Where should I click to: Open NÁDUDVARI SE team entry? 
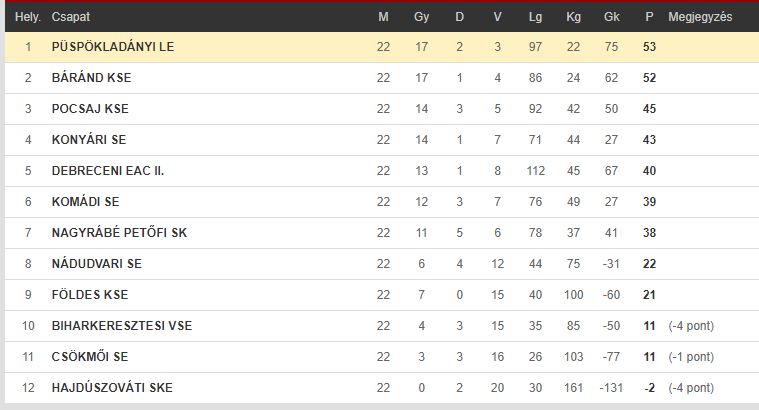pyautogui.click(x=97, y=263)
